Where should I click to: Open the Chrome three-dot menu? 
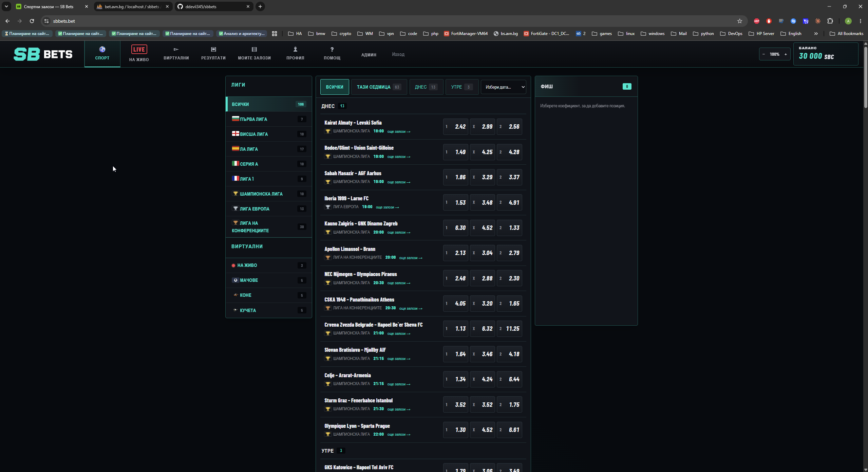pyautogui.click(x=861, y=21)
